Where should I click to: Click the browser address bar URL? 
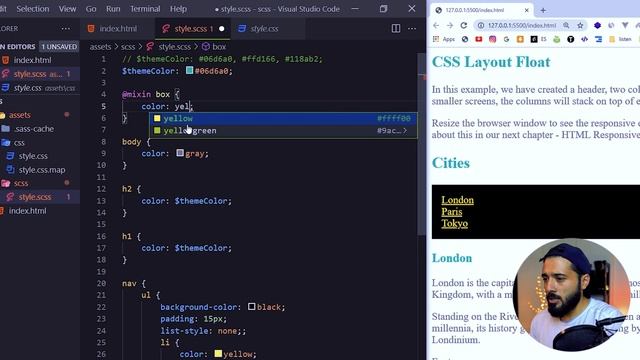coord(522,25)
